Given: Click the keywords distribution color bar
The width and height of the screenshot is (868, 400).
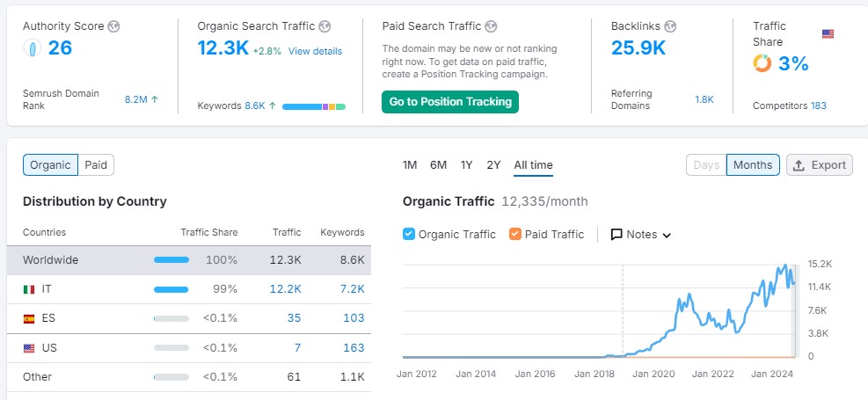Looking at the screenshot, I should [314, 106].
